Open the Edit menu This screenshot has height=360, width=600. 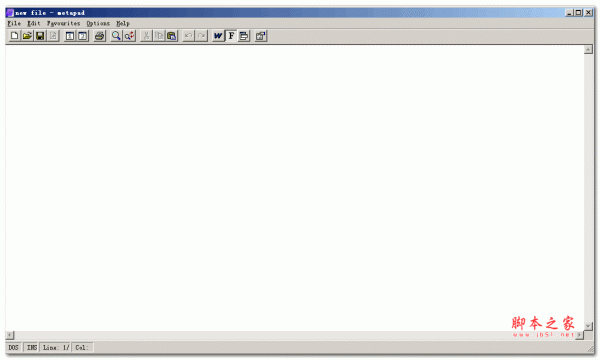pos(34,23)
